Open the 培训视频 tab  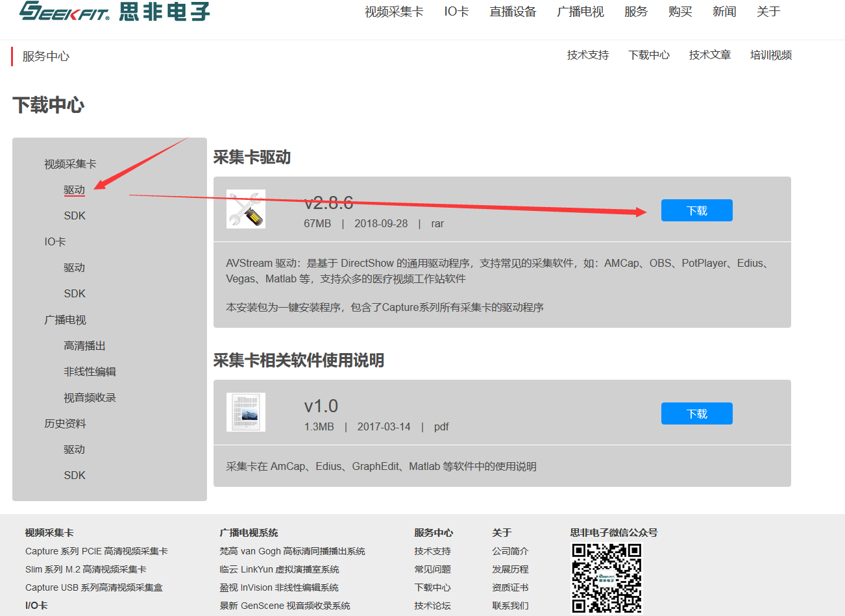click(x=770, y=55)
